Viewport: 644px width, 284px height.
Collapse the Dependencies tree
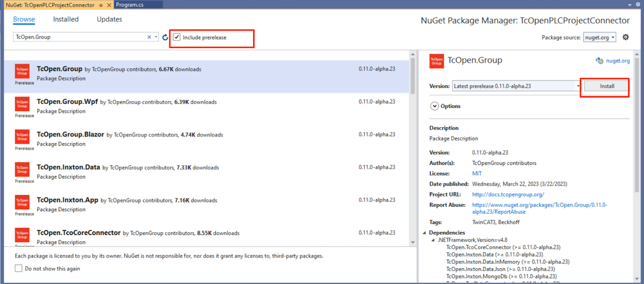point(425,233)
